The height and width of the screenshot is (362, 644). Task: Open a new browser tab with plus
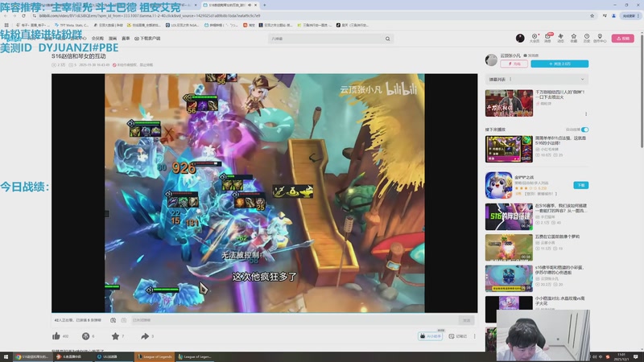(x=265, y=5)
